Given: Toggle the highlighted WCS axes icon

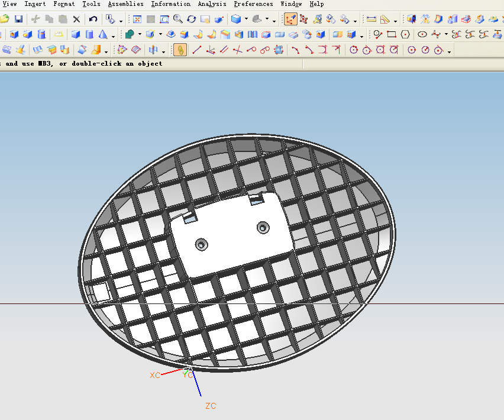Looking at the screenshot, I should click(290, 20).
